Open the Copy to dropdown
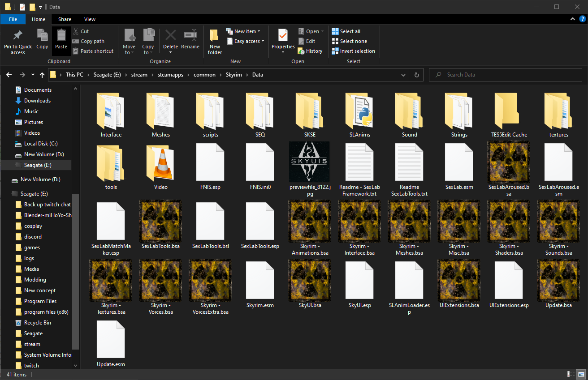This screenshot has height=380, width=588. (x=148, y=42)
